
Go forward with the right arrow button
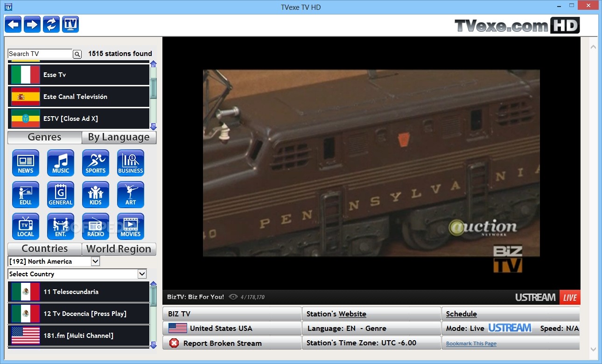coord(32,24)
